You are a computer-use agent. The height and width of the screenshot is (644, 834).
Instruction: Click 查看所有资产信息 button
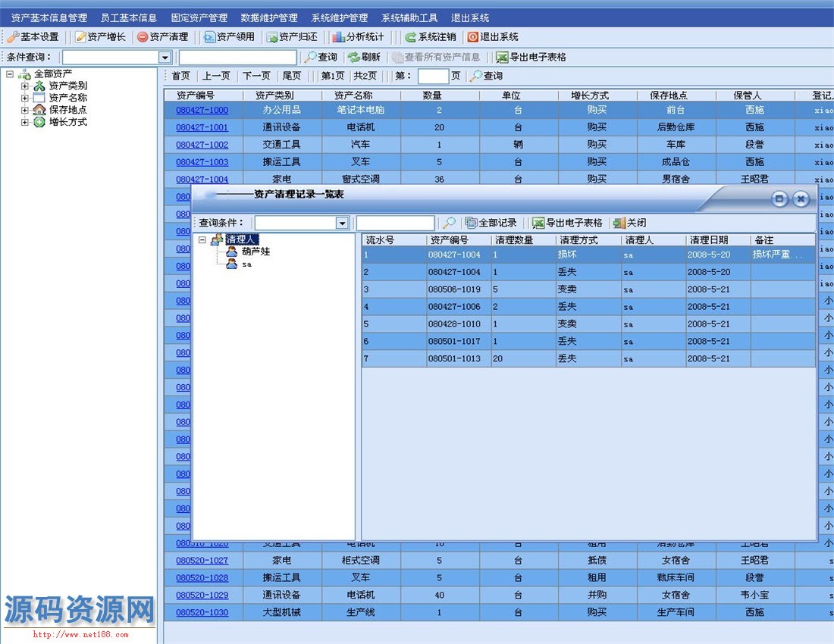pyautogui.click(x=436, y=57)
